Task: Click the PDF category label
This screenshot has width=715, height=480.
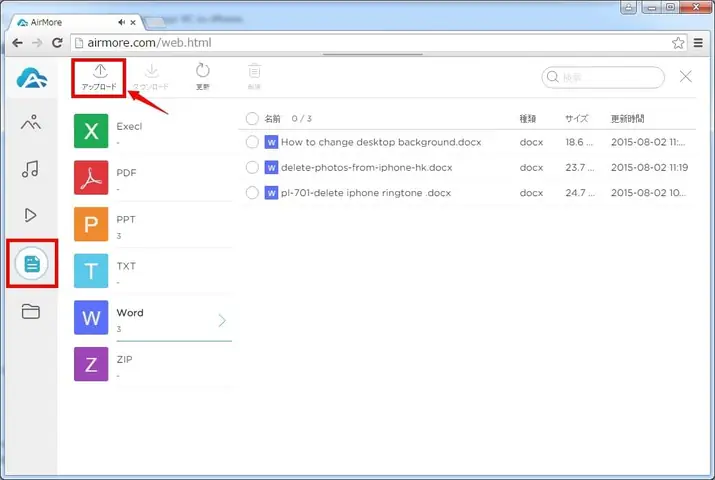Action: click(x=126, y=173)
